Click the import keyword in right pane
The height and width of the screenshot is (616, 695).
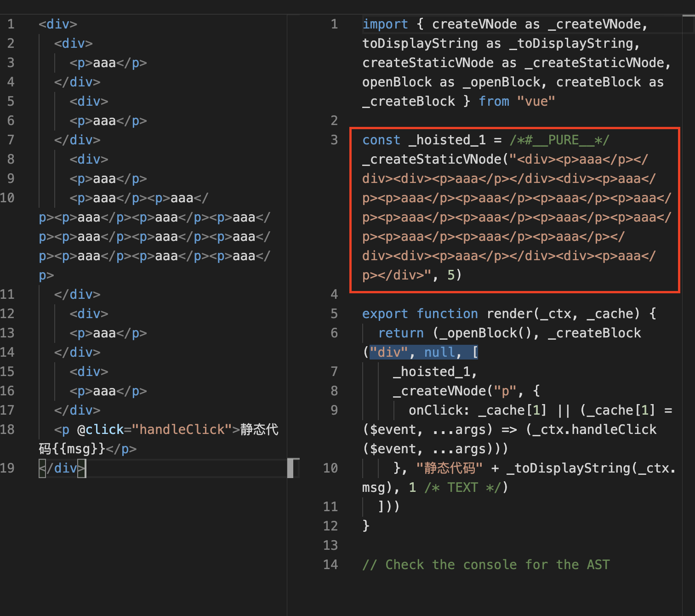pyautogui.click(x=385, y=24)
